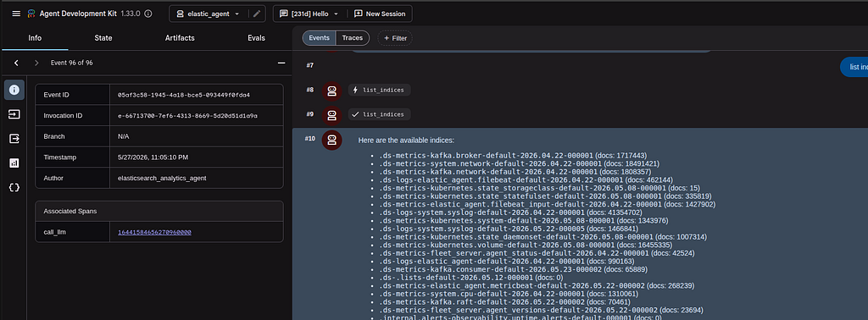The image size is (868, 320).
Task: Open the elastic_agent selector dropdown
Action: point(209,14)
